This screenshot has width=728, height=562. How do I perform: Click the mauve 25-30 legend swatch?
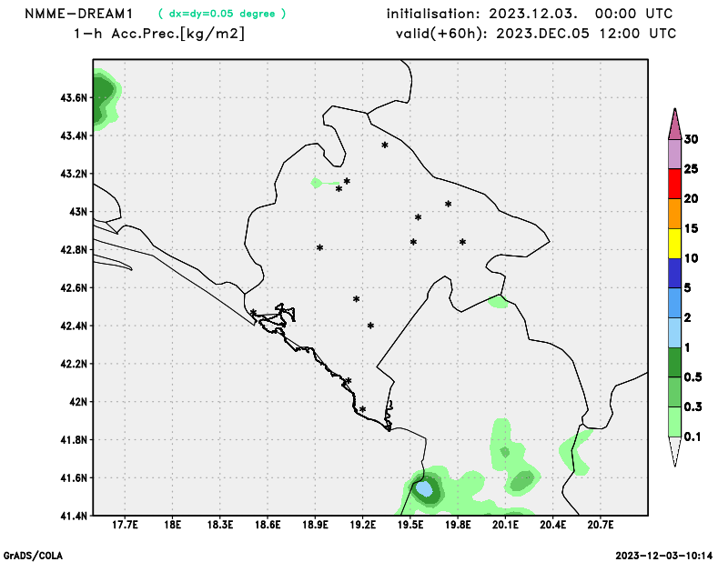tap(674, 154)
